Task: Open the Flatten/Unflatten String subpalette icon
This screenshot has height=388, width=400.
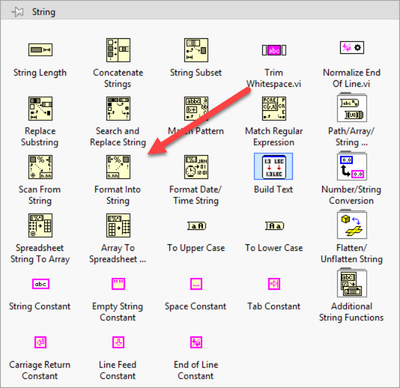Action: (352, 224)
